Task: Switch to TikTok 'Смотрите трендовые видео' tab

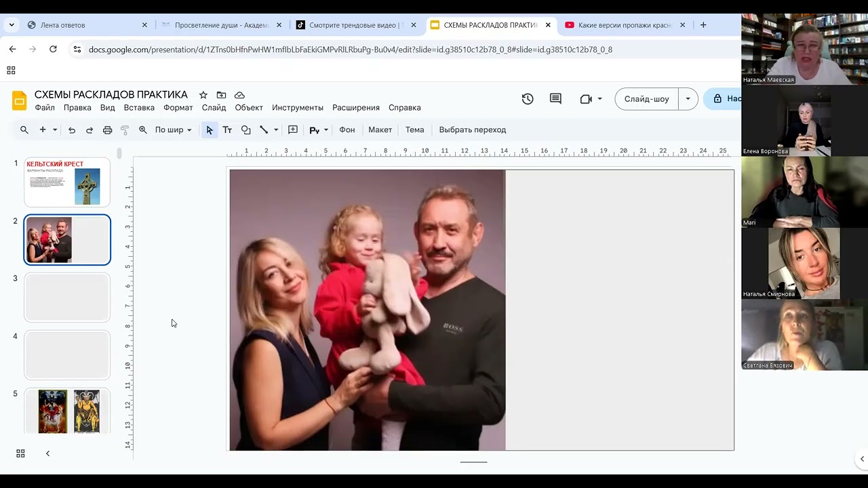Action: pyautogui.click(x=356, y=25)
